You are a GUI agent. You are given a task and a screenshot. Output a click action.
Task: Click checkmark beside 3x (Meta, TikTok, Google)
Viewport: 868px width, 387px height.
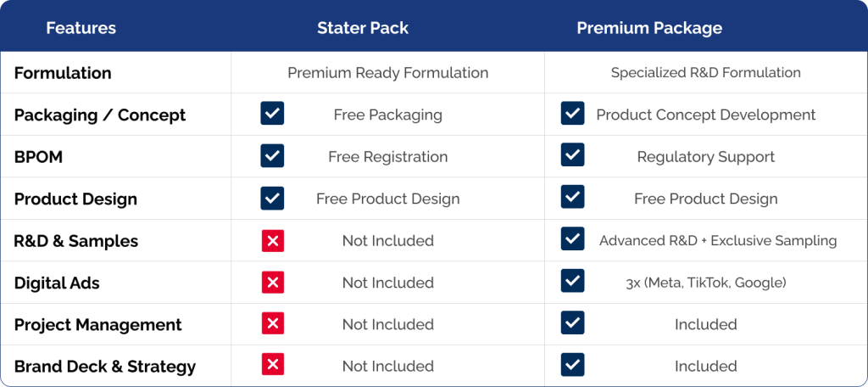572,281
